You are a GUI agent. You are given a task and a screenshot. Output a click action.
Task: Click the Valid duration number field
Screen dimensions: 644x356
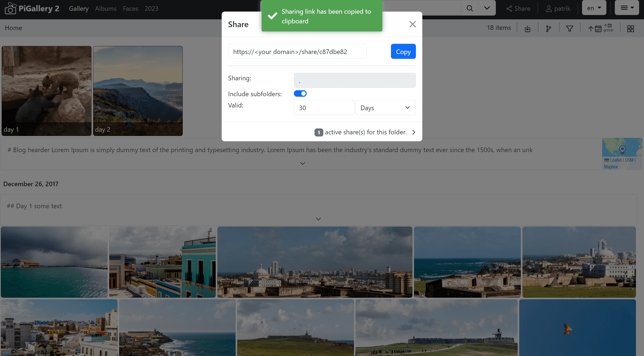(x=324, y=107)
